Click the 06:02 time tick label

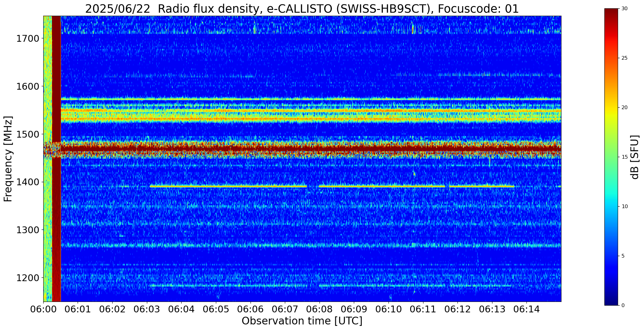(113, 309)
